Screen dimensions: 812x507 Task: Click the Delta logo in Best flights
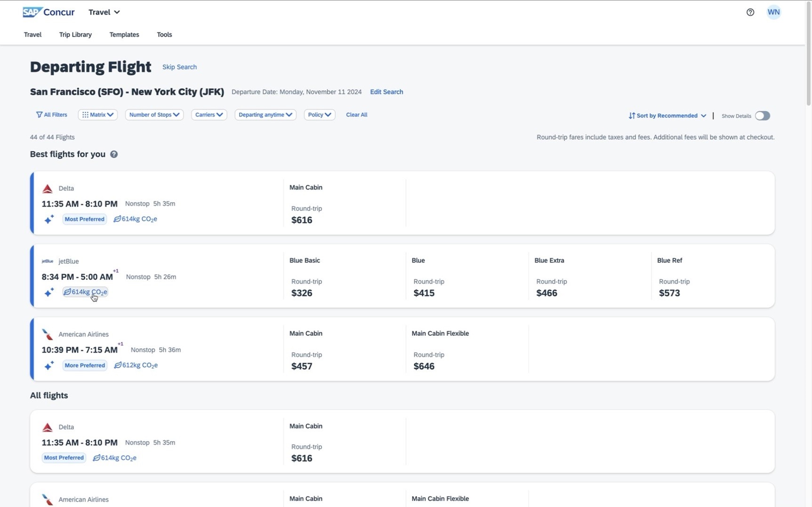pyautogui.click(x=47, y=189)
